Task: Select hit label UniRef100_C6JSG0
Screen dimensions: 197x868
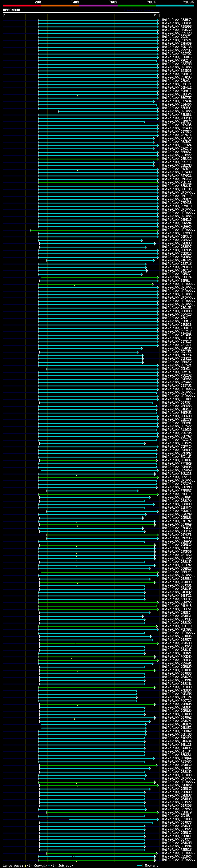Action: tap(177, 30)
